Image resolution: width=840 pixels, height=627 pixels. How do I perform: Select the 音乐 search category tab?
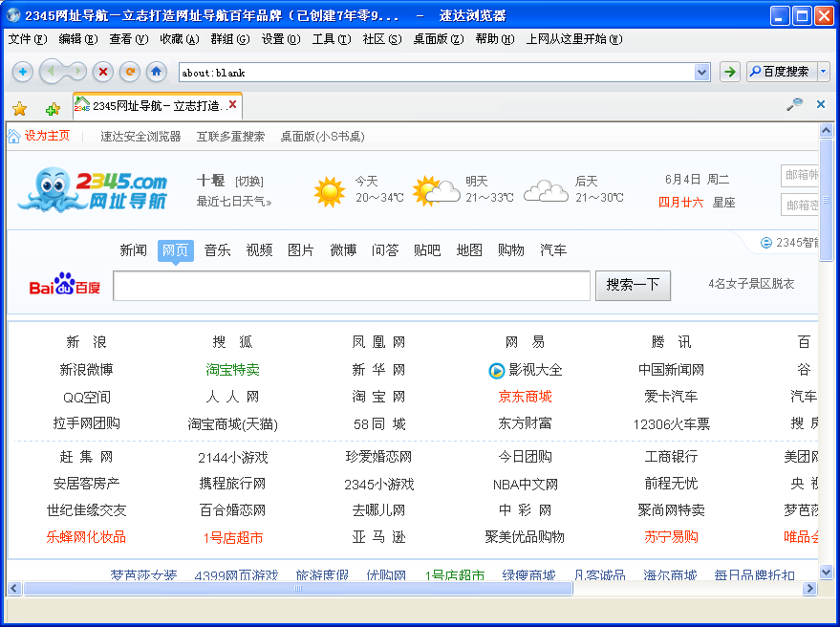pos(217,250)
